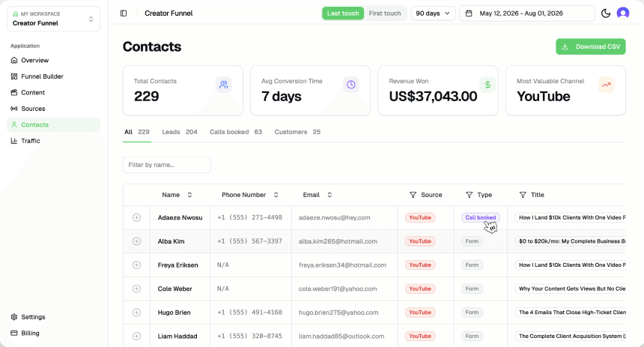This screenshot has height=347, width=644.
Task: Click email adaeze.nwosu@hey.com
Action: point(334,217)
